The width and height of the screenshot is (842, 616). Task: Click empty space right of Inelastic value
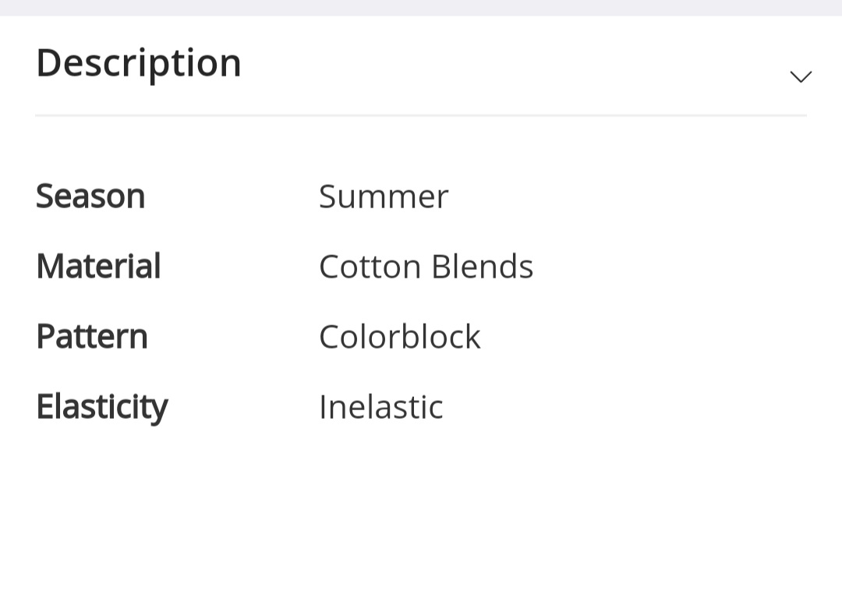pos(624,407)
